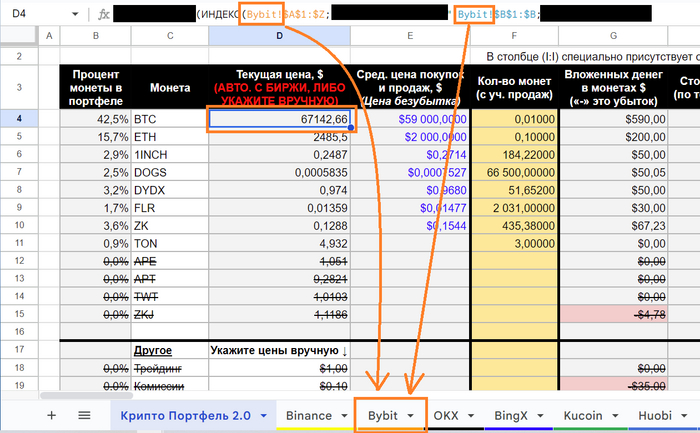700x433 pixels.
Task: Select column D header
Action: click(279, 36)
